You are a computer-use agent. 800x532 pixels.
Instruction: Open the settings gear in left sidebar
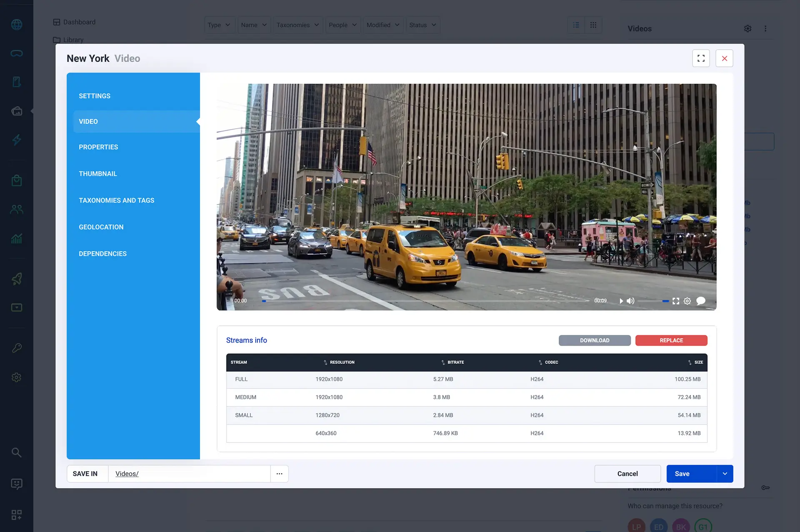coord(17,377)
